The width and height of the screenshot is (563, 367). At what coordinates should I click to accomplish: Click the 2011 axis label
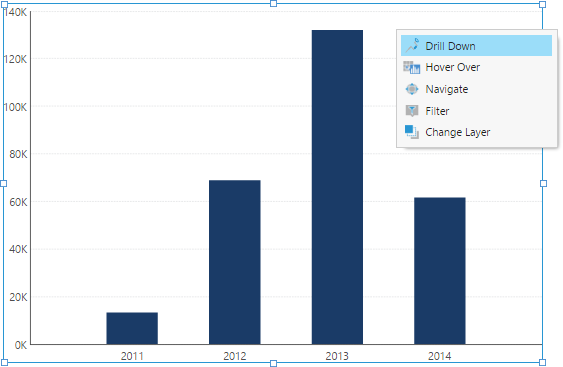(x=132, y=356)
